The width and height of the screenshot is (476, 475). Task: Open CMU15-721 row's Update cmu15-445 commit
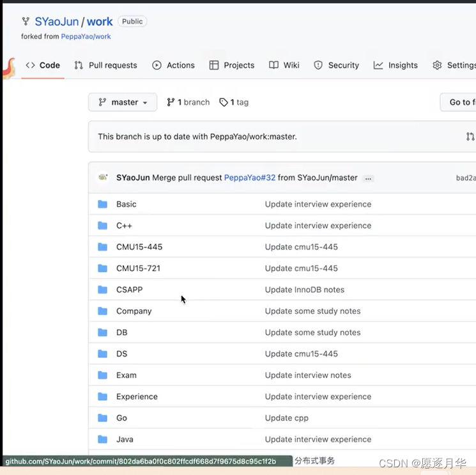[x=302, y=269]
